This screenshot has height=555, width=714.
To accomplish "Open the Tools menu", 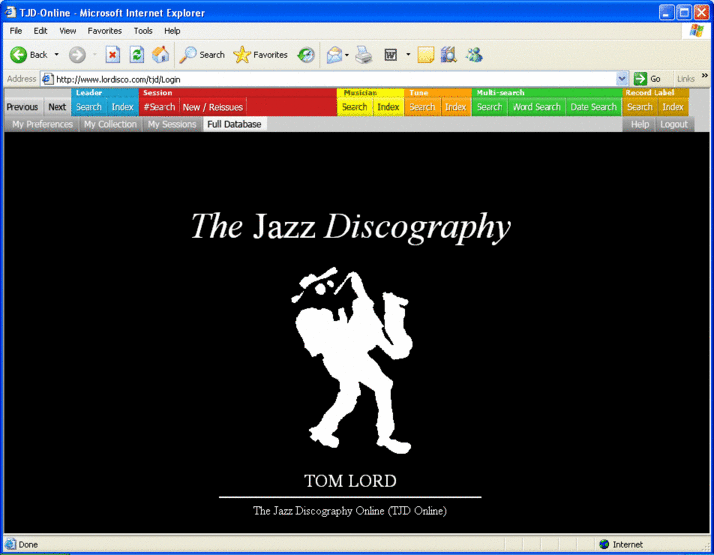I will [x=143, y=31].
